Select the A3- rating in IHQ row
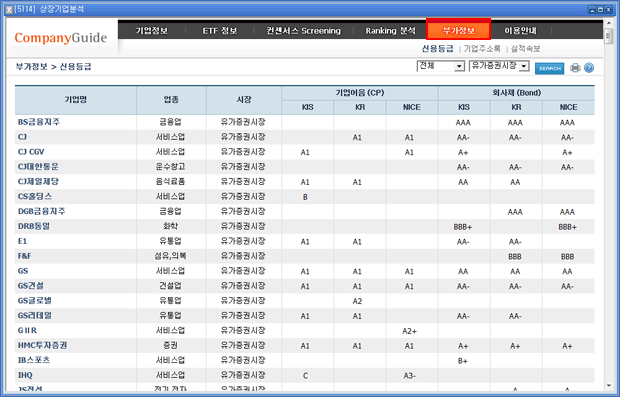 [x=409, y=376]
